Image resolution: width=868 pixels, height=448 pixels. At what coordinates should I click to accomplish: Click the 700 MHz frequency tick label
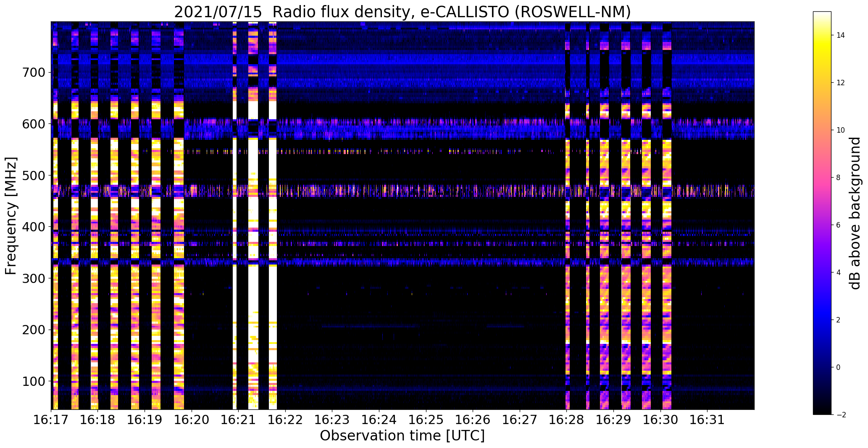33,73
